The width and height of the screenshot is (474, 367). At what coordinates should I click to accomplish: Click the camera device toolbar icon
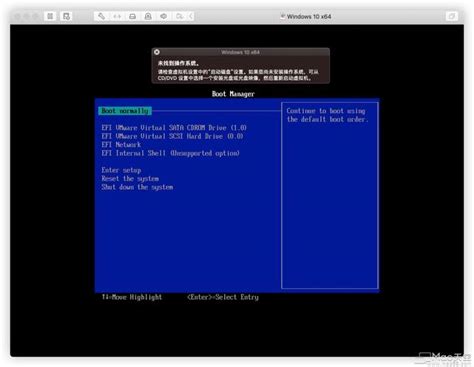(179, 16)
